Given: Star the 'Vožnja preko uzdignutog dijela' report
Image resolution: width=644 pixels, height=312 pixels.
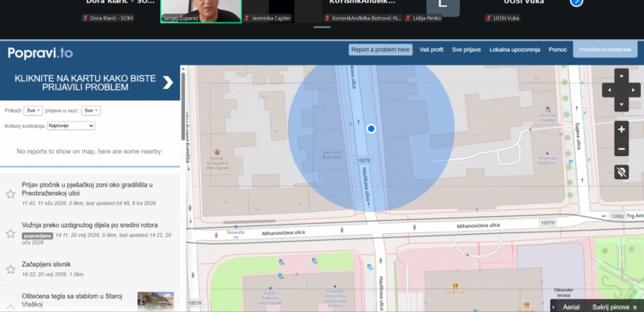Looking at the screenshot, I should point(11,233).
